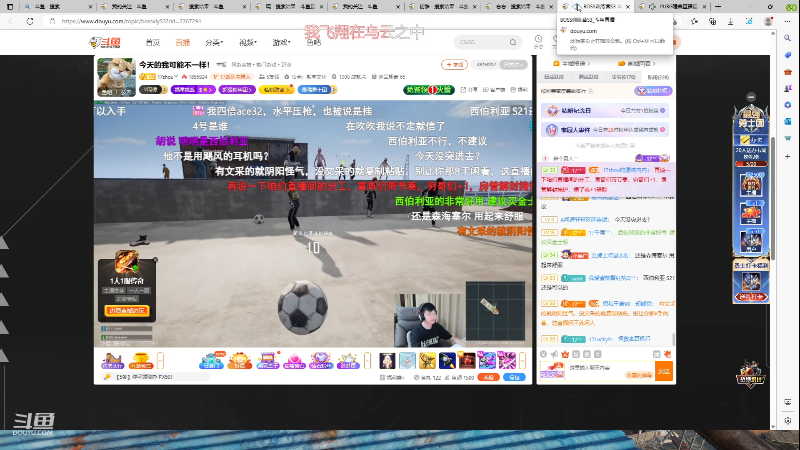800x450 pixels.
Task: Click the orange recharge button below gifts
Action: pyautogui.click(x=488, y=378)
